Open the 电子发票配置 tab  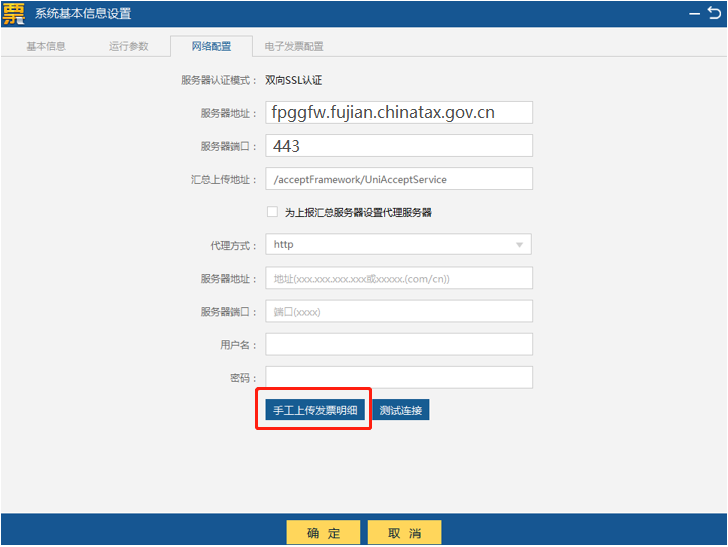click(294, 46)
